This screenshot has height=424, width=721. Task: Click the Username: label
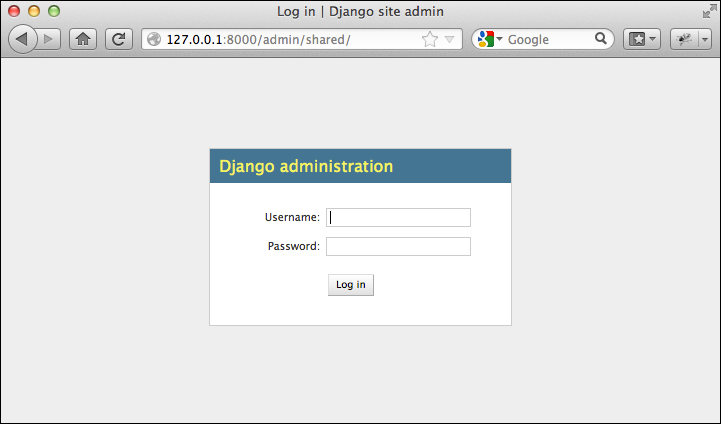coord(292,217)
